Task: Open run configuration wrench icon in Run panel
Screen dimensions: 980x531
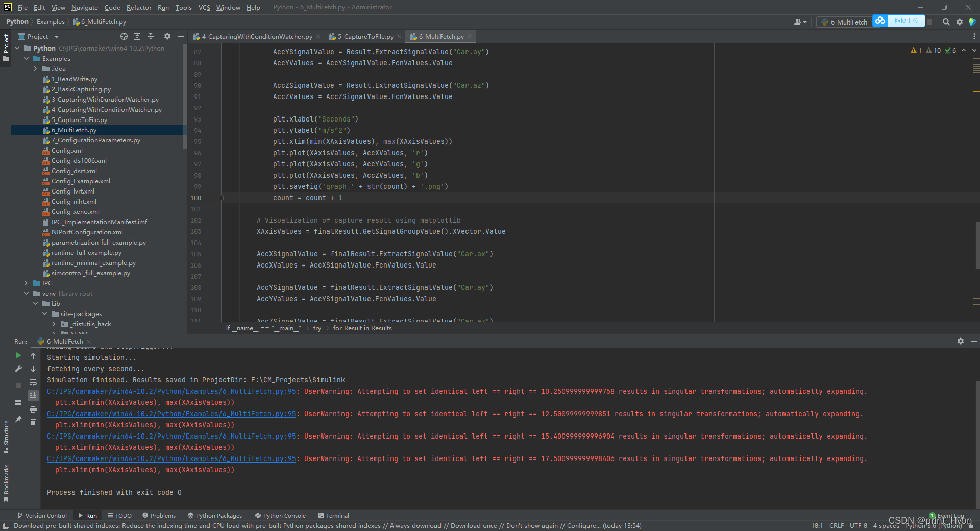Action: point(18,369)
